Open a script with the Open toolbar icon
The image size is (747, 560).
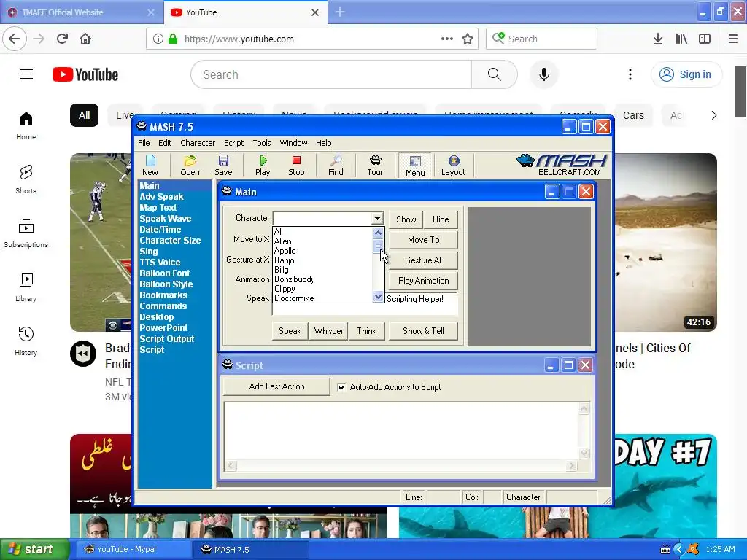point(190,166)
